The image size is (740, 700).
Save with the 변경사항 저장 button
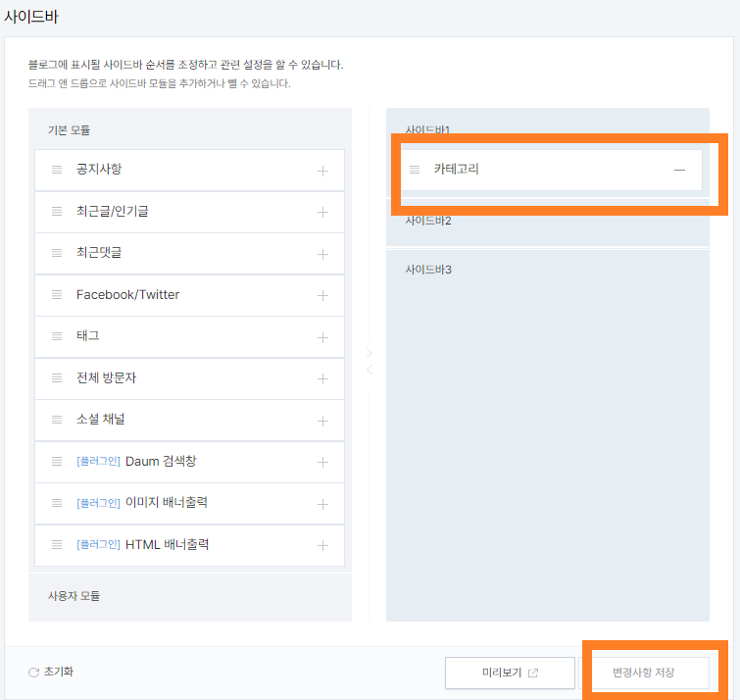tap(644, 673)
